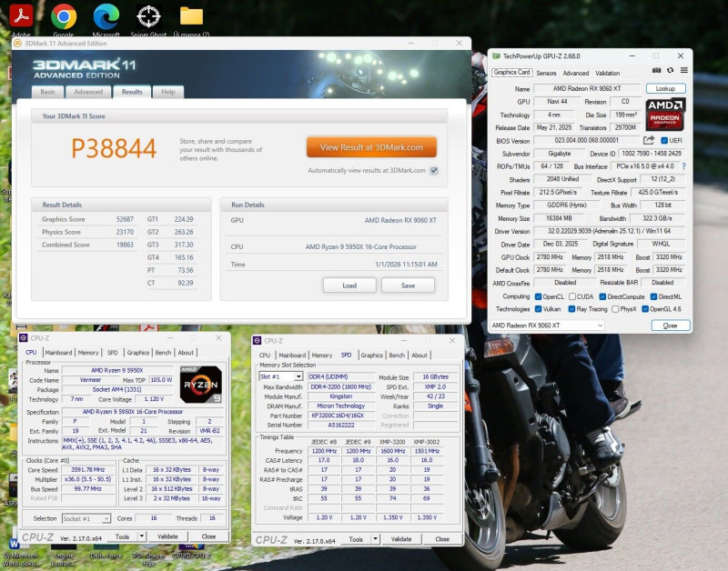The image size is (728, 571).
Task: Click the Bus Interface question mark
Action: [x=684, y=166]
